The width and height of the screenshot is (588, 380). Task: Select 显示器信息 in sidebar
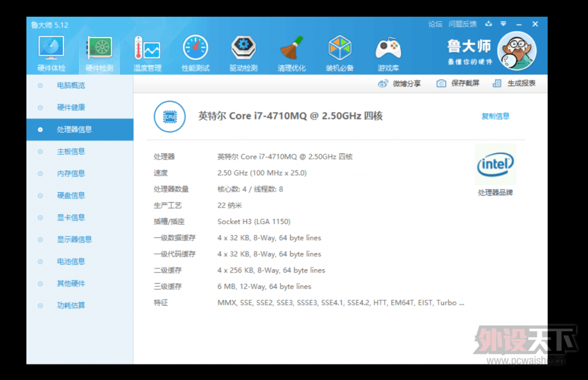[x=80, y=239]
